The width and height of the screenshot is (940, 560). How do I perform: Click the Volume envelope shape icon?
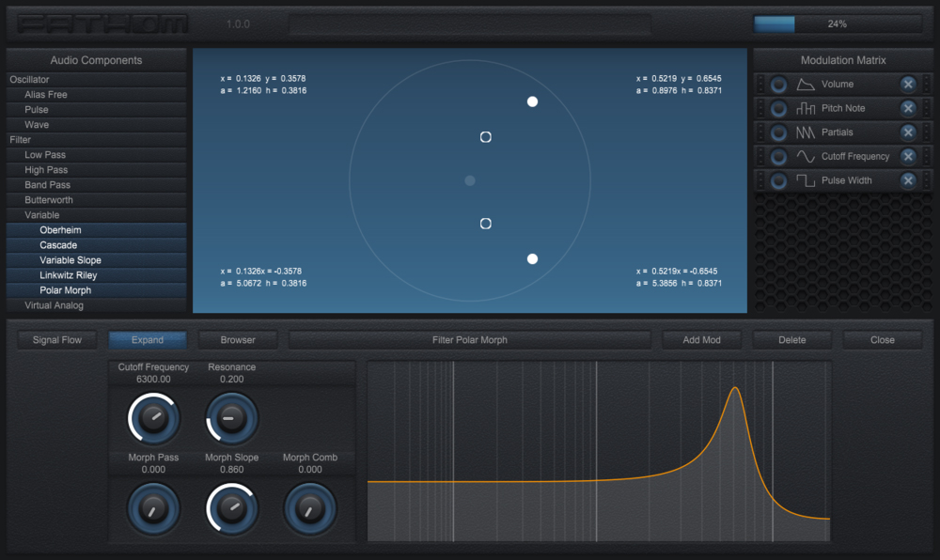(x=806, y=85)
